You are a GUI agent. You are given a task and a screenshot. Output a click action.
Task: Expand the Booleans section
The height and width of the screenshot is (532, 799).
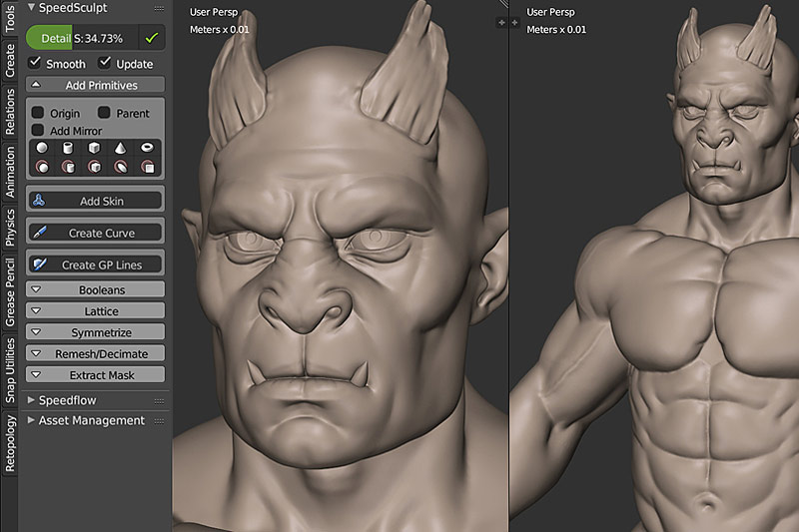click(95, 289)
